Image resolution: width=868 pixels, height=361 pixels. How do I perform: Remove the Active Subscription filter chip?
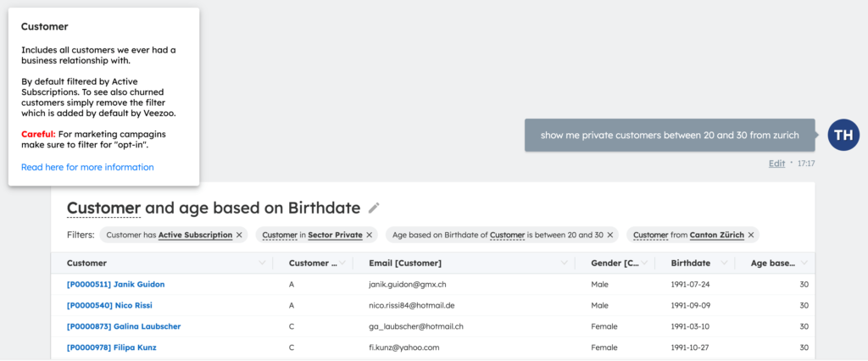[239, 235]
